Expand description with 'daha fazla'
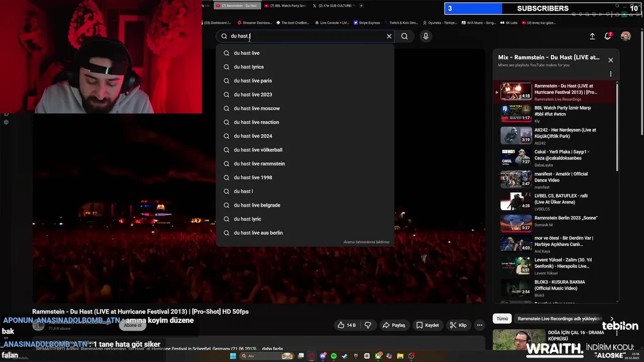This screenshot has height=362, width=644. pos(272,349)
